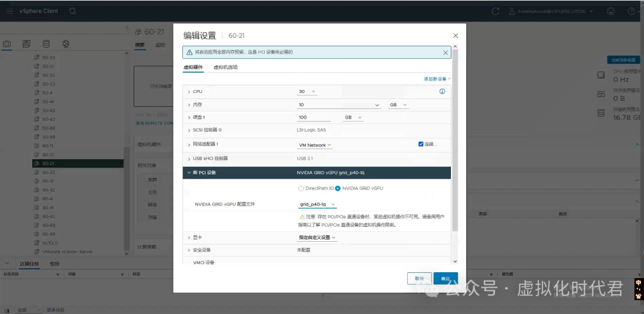The height and width of the screenshot is (314, 644).
Task: Open the CPU count dropdown showing 30
Action: [x=307, y=92]
